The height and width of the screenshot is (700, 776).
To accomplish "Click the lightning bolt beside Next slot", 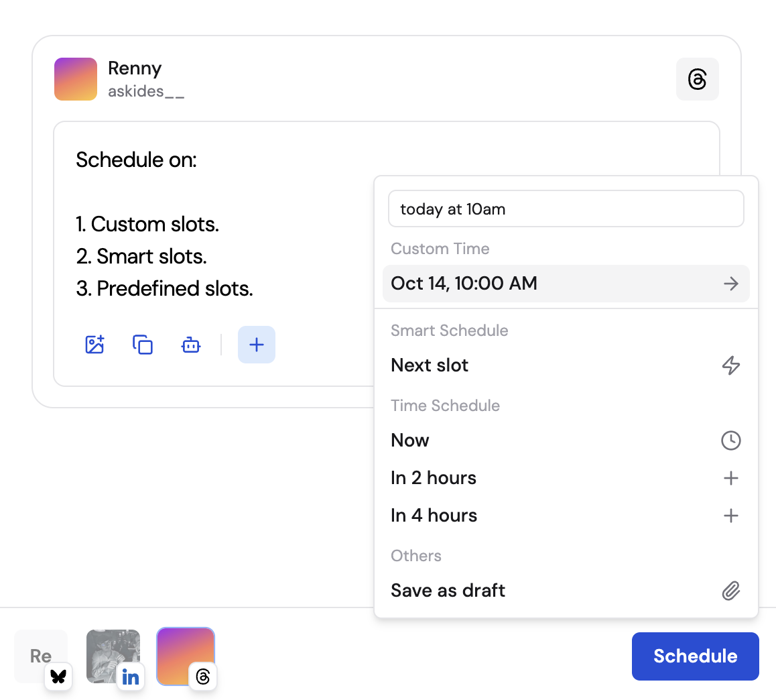I will 730,365.
